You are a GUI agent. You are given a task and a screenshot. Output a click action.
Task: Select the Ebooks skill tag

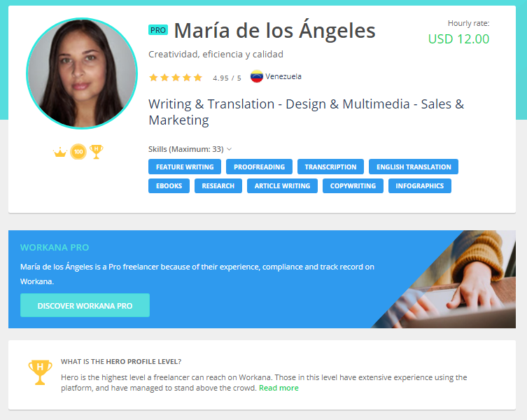point(169,185)
